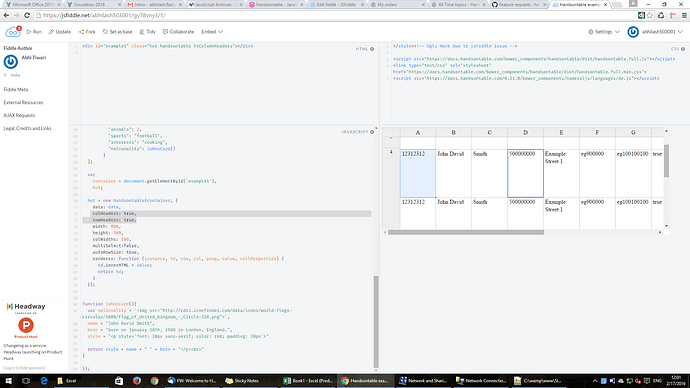Image resolution: width=690 pixels, height=388 pixels.
Task: Open the Settings dropdown
Action: pyautogui.click(x=604, y=32)
